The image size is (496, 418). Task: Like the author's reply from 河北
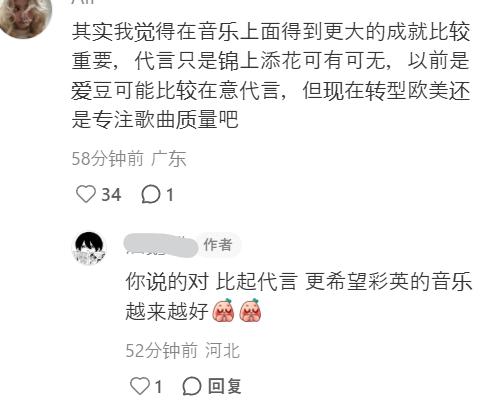(x=139, y=386)
